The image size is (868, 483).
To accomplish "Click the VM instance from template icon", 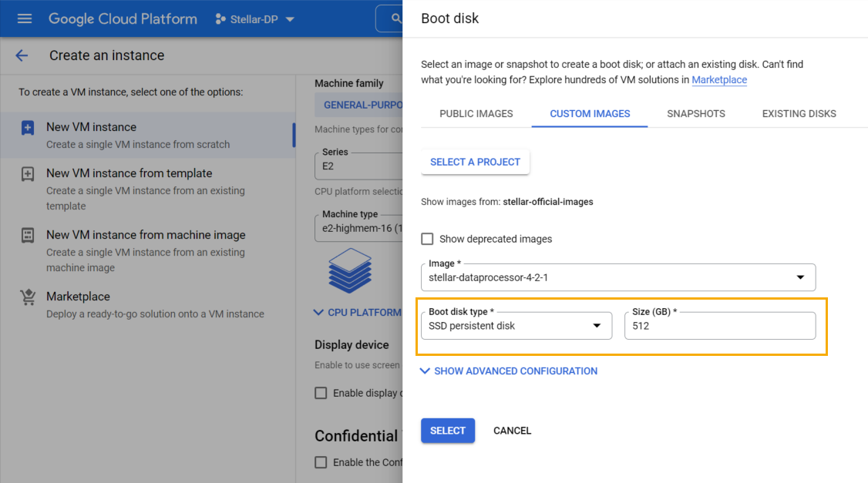I will click(28, 174).
